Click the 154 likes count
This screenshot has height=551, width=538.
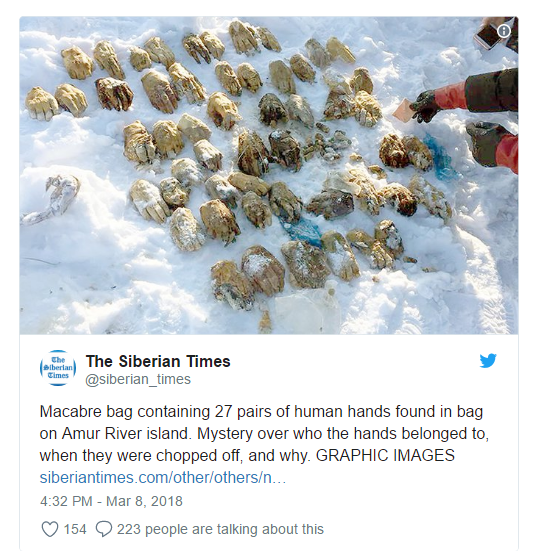click(x=74, y=529)
